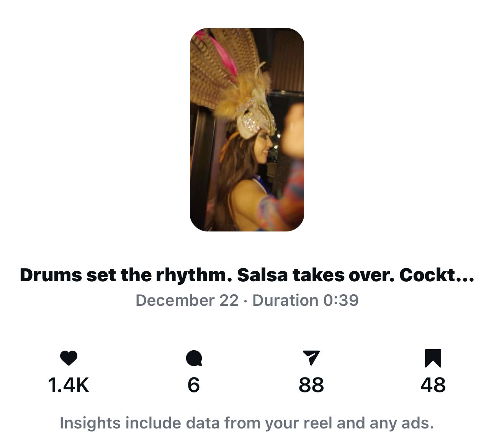Click the dot separator between date and duration
494x448 pixels.
(x=245, y=300)
